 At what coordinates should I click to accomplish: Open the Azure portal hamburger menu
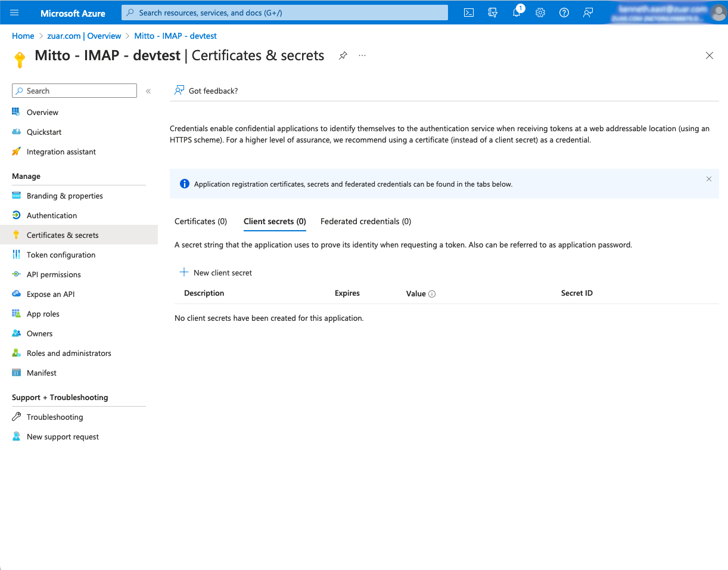tap(15, 13)
